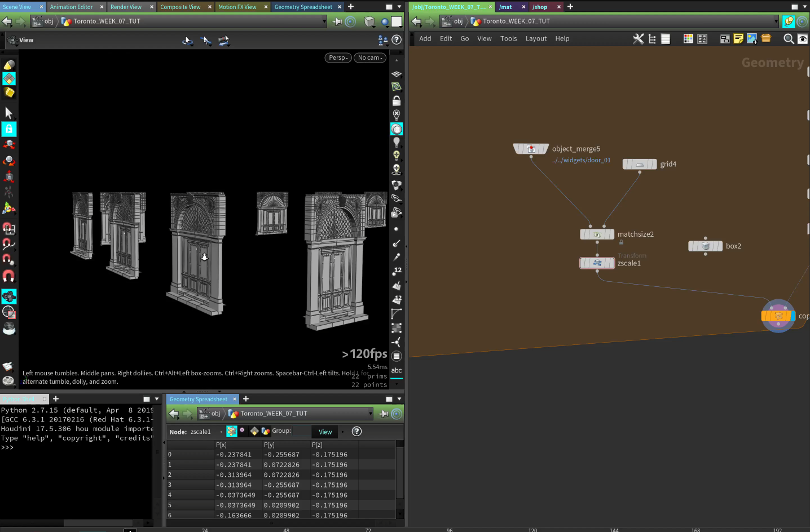Click the View button in Geometry Spreadsheet
810x532 pixels.
325,432
